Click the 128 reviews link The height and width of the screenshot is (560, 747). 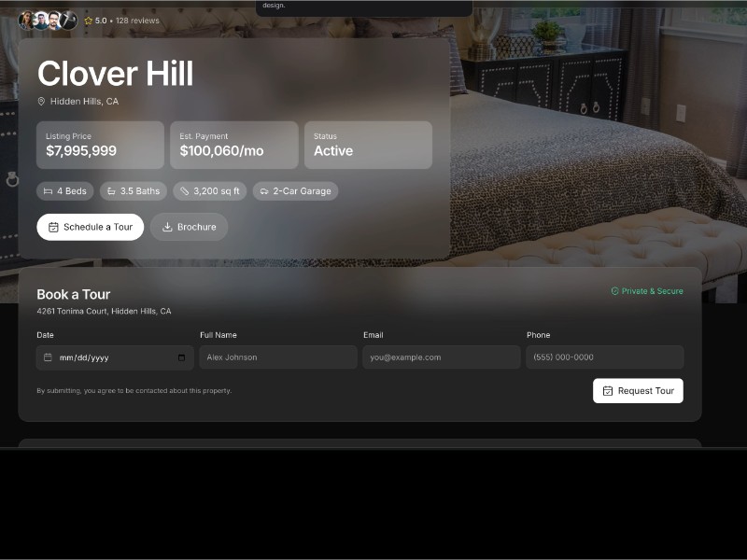[x=136, y=20]
